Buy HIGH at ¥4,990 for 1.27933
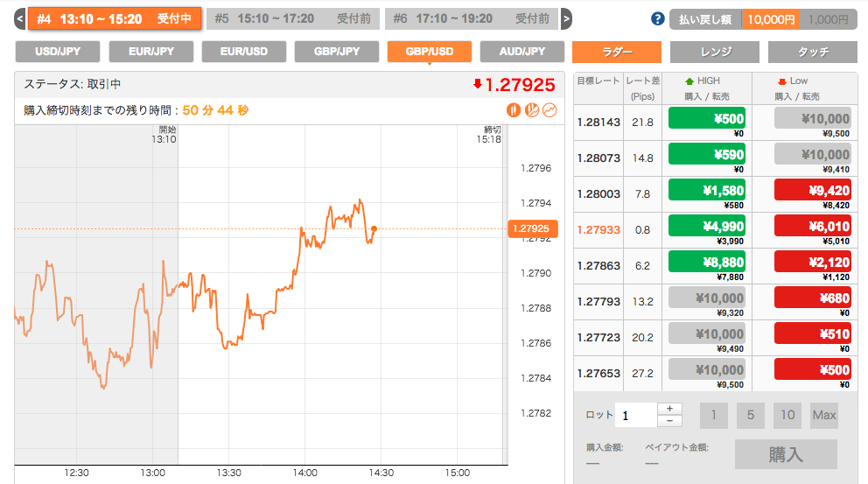Image resolution: width=868 pixels, height=484 pixels. click(707, 227)
